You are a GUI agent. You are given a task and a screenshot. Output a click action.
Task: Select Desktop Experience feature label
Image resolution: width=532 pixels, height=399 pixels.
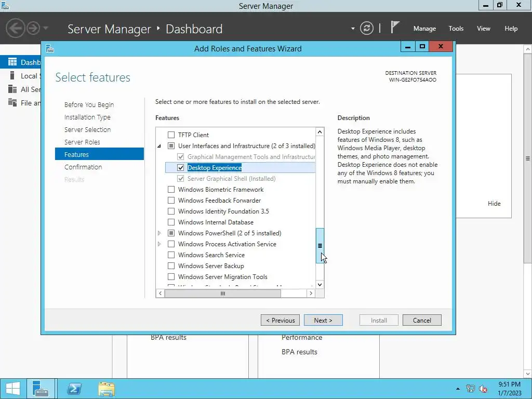click(x=215, y=168)
